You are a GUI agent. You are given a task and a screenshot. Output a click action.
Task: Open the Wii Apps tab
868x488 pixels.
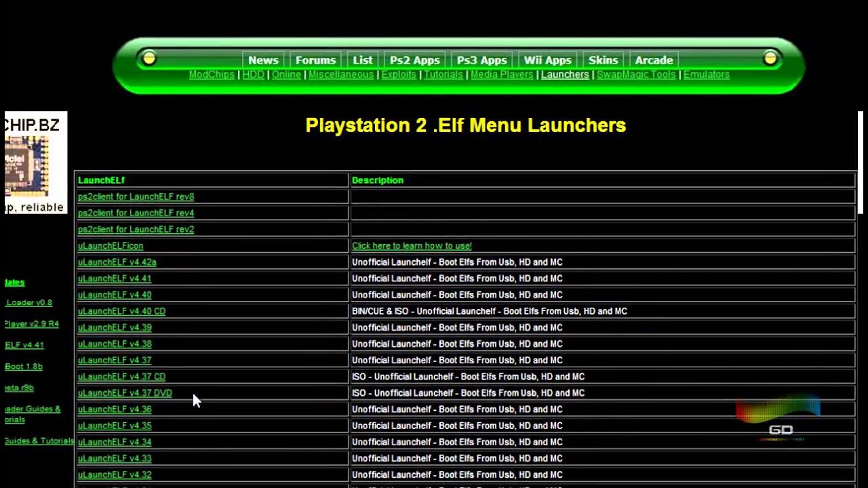point(548,60)
